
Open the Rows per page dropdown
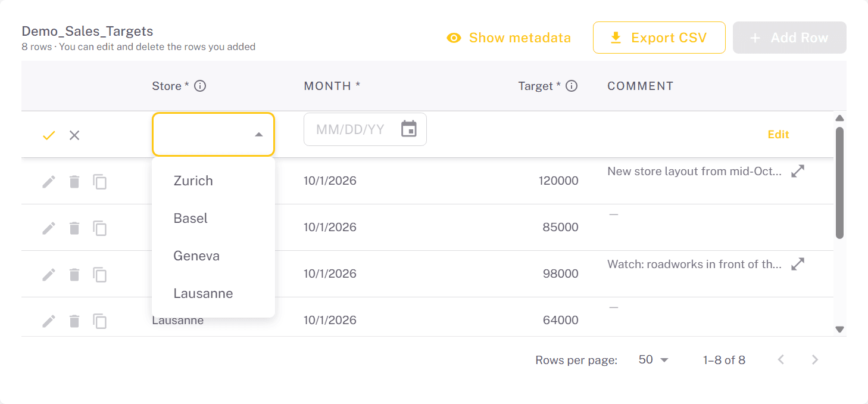pos(654,359)
